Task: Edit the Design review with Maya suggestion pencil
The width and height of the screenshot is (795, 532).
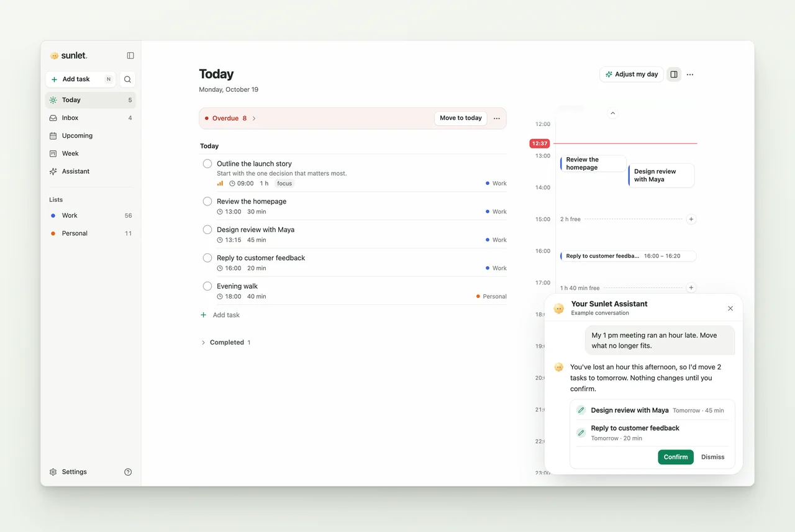Action: [581, 410]
